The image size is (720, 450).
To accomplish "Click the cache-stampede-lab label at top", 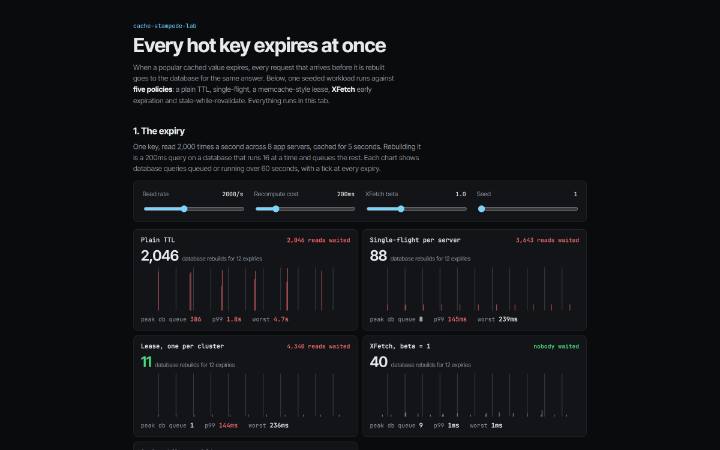I will click(164, 26).
